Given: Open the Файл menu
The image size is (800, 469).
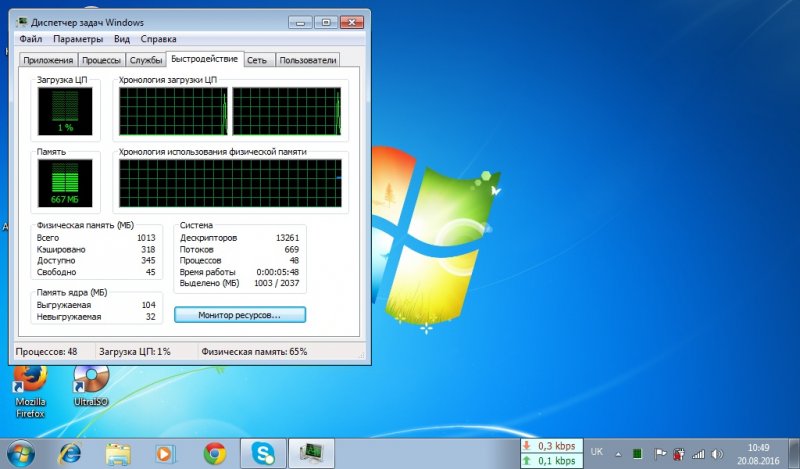Looking at the screenshot, I should [x=30, y=39].
